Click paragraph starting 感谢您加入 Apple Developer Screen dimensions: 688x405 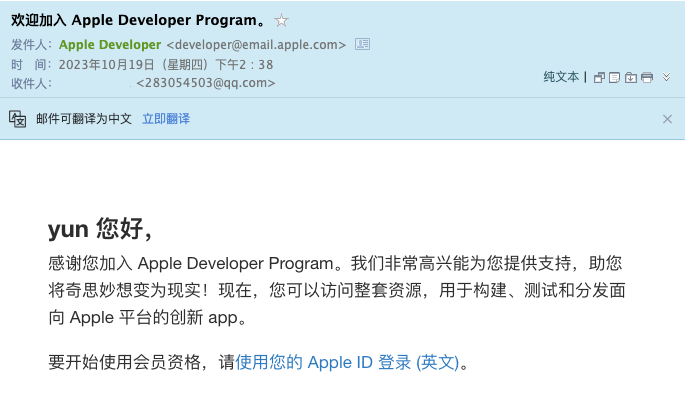pyautogui.click(x=337, y=290)
